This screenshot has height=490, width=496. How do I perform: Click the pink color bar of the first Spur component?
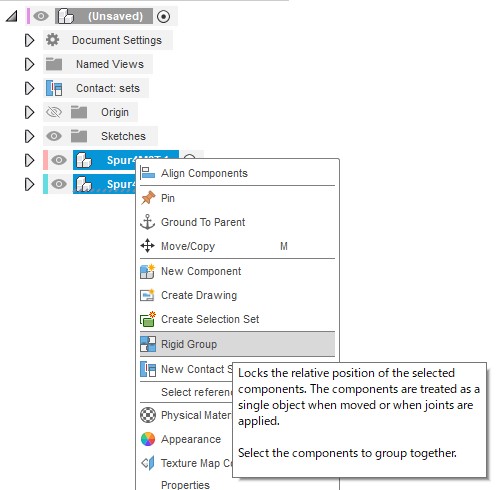45,160
